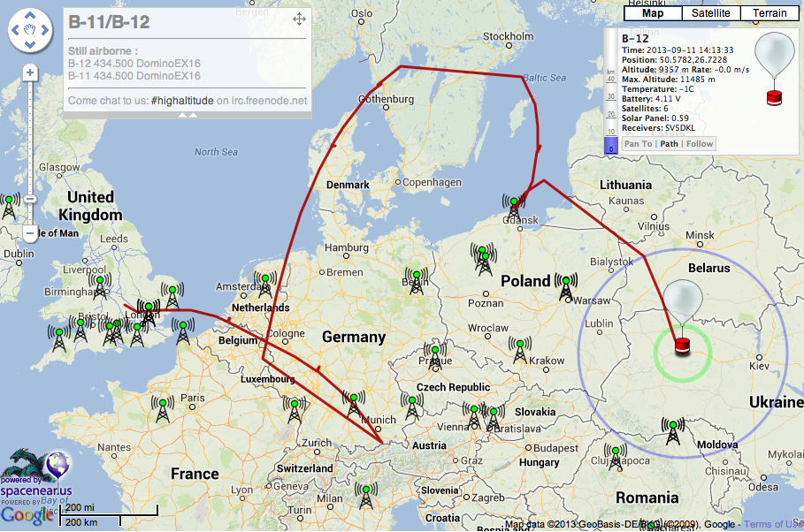This screenshot has height=532, width=804.
Task: Open the receiver antenna beside Warsaw
Action: 565,287
